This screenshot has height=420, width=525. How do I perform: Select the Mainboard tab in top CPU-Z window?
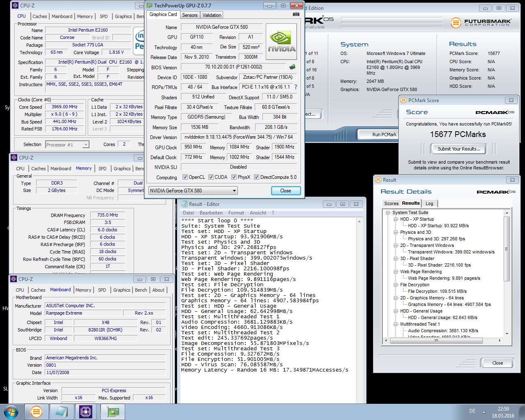[62, 16]
